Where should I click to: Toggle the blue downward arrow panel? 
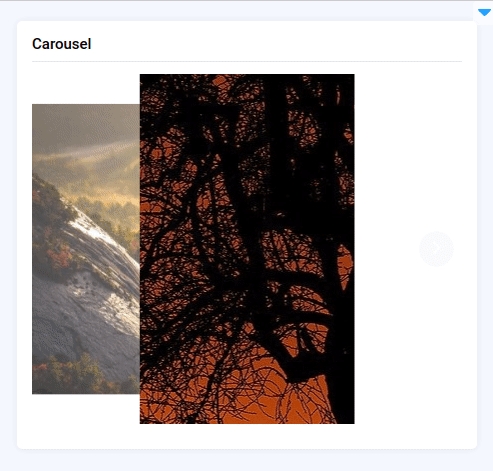pos(484,13)
